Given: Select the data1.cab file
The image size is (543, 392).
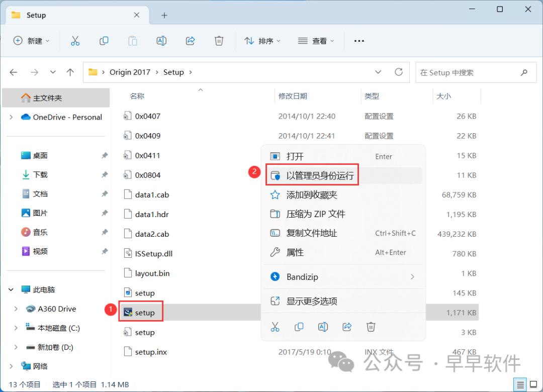Looking at the screenshot, I should tap(152, 195).
